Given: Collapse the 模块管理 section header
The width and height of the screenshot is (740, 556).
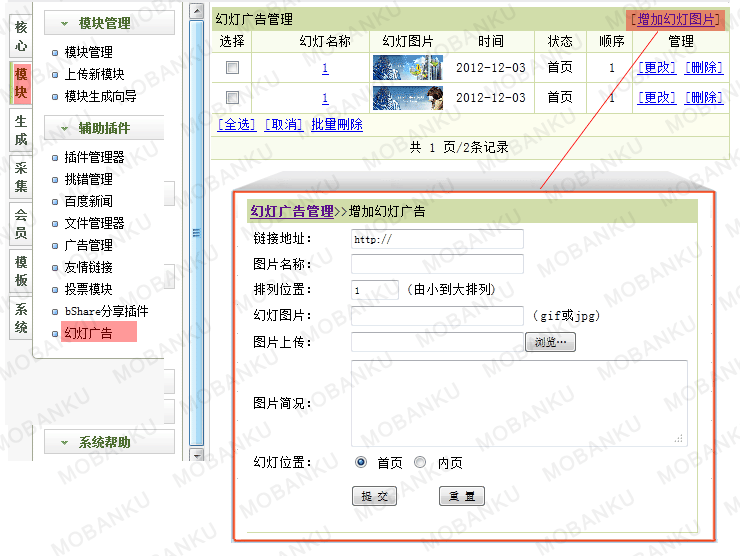Looking at the screenshot, I should coord(109,23).
